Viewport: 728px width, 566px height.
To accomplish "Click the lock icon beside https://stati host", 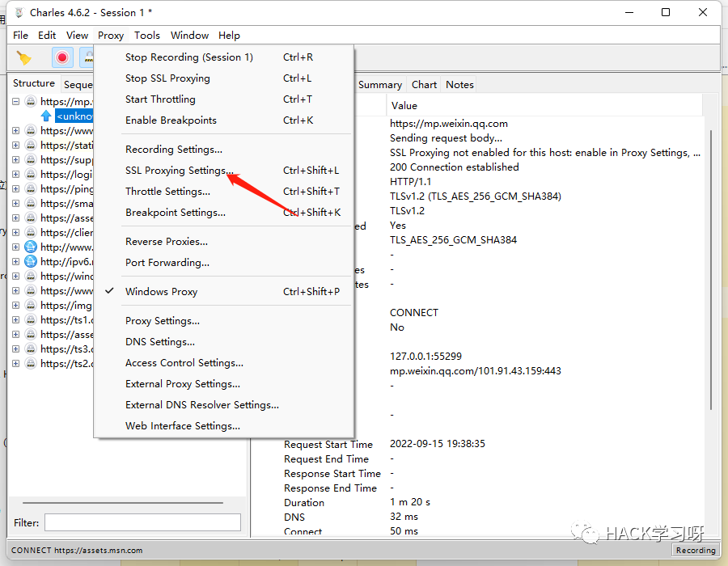I will tap(31, 146).
